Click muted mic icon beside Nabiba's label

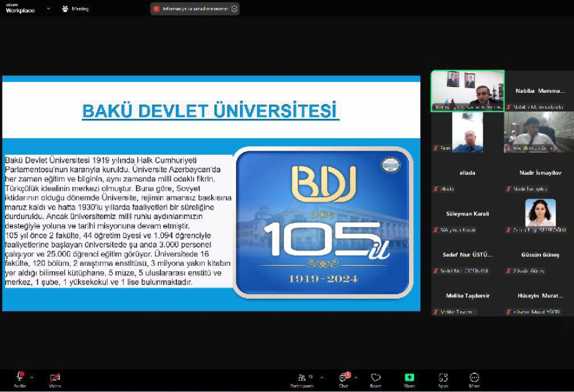click(x=509, y=107)
